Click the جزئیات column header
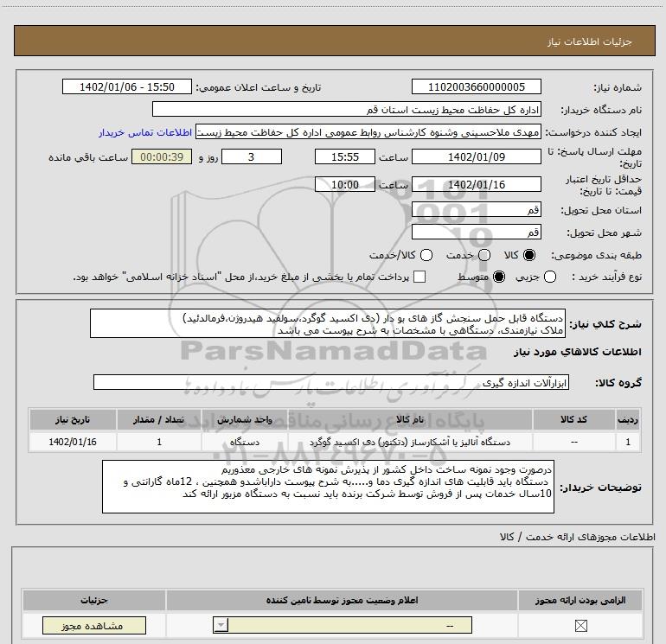Image resolution: width=666 pixels, height=644 pixels. click(94, 600)
